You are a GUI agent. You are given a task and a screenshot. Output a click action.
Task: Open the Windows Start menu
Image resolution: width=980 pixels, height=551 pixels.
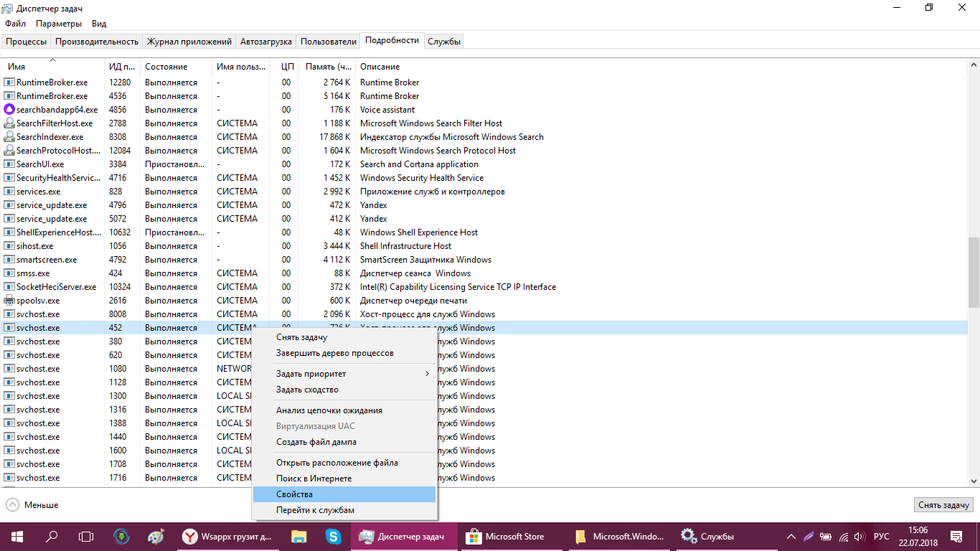(x=17, y=537)
